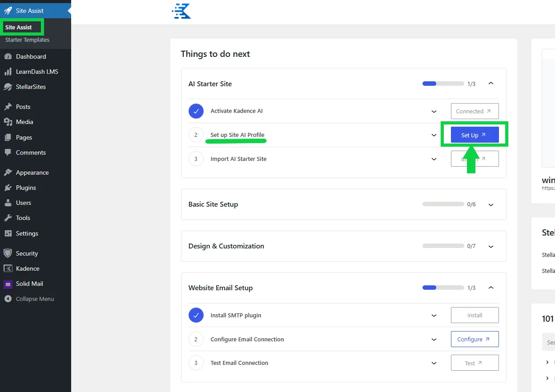Expand the Import AI Starter Site row
The image size is (555, 392).
(434, 159)
